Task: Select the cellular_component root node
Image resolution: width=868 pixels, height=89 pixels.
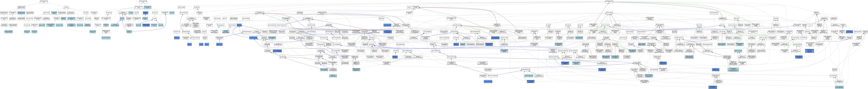Action: click(x=143, y=2)
